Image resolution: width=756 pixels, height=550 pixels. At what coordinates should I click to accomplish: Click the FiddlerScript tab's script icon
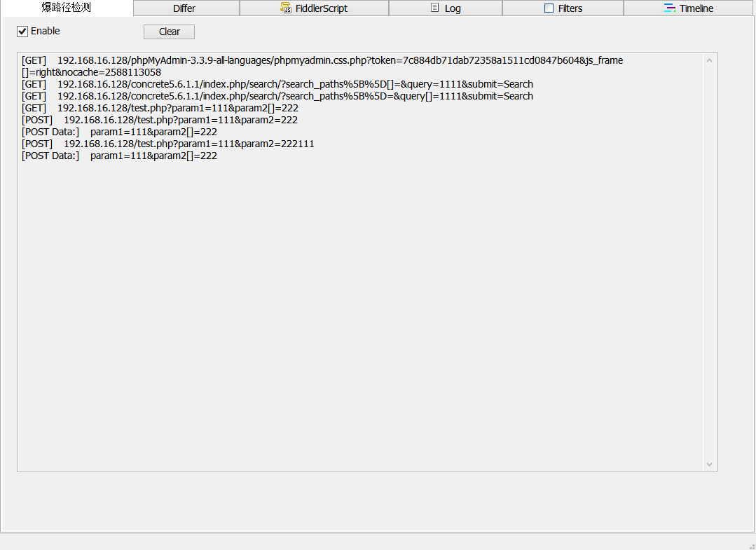[x=286, y=8]
